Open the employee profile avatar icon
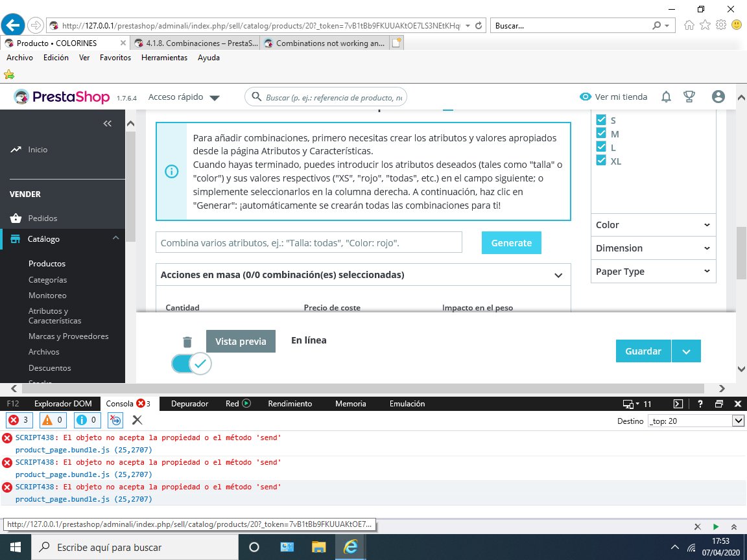Image resolution: width=747 pixels, height=560 pixels. [718, 97]
